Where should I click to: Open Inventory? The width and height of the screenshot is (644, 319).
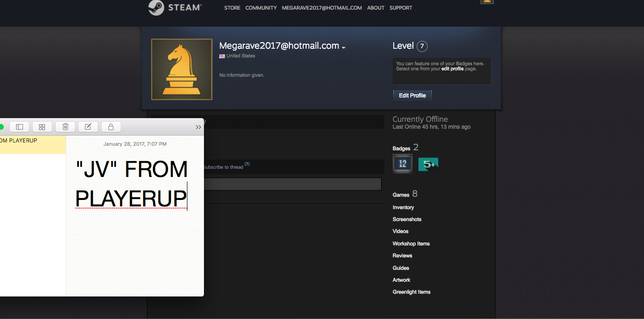coord(403,207)
